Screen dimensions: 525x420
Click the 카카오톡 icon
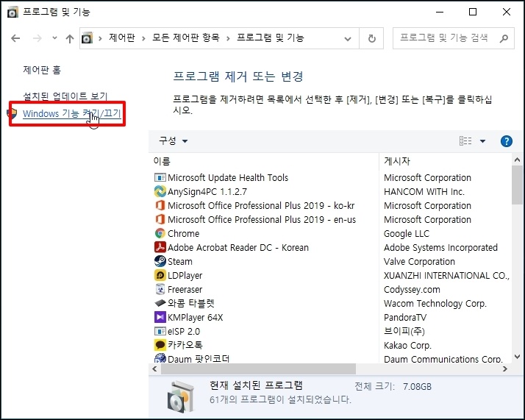click(x=160, y=345)
